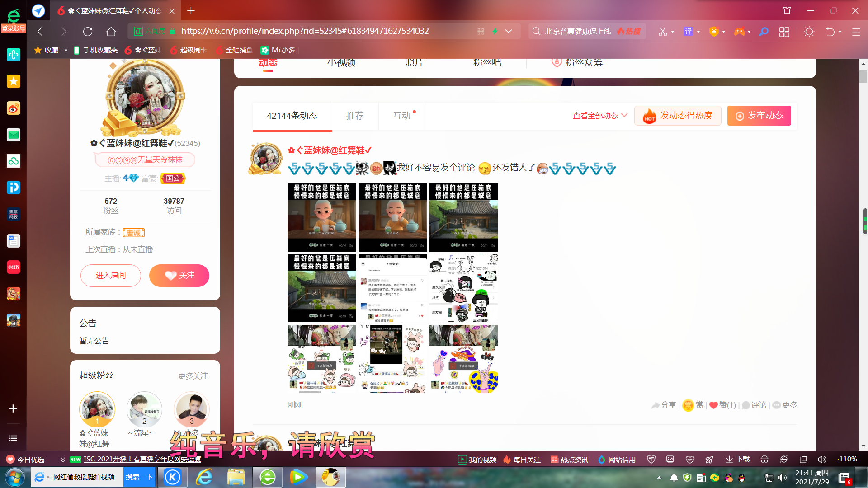Open the translate (译) tool
The width and height of the screenshot is (868, 488).
click(x=688, y=32)
